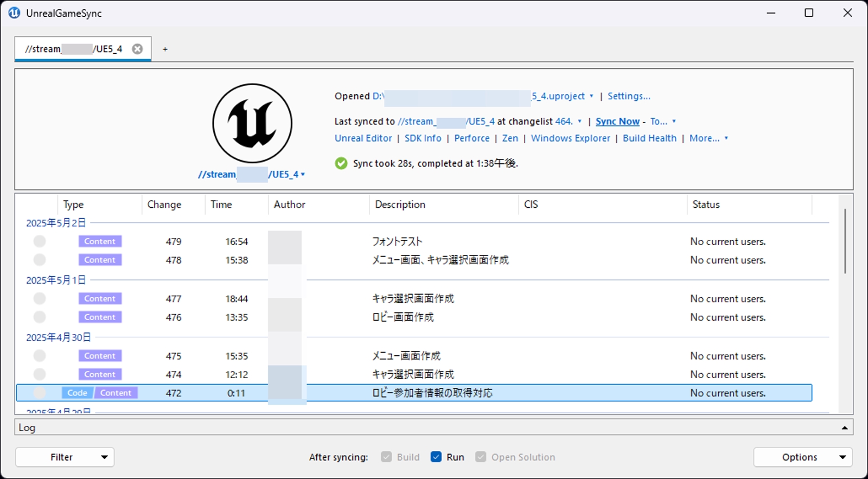Open dropdown arrow after changelist 464
The image size is (868, 479).
579,122
